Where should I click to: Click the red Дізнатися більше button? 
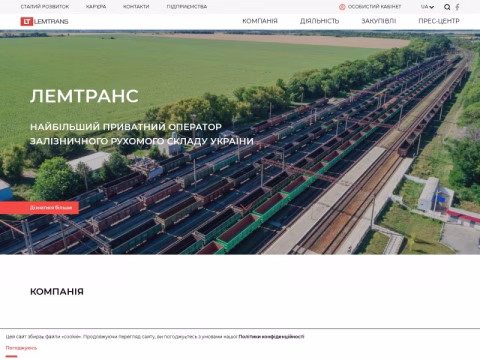pyautogui.click(x=39, y=208)
